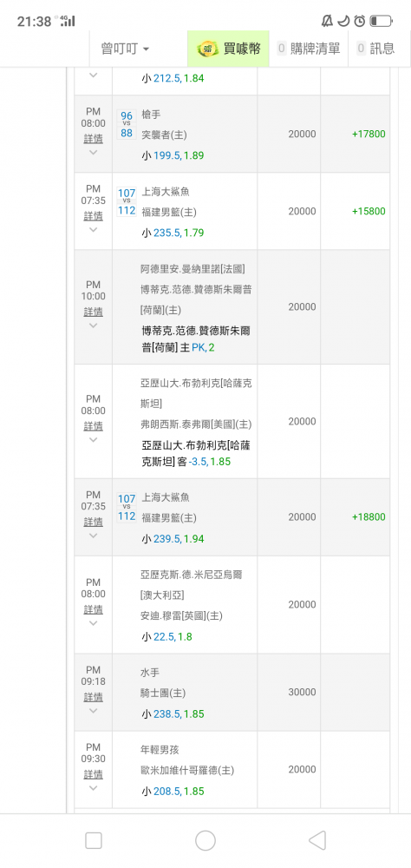Tap the 96 vs 88 score icon
Screen dimensions: 411x868
127,124
